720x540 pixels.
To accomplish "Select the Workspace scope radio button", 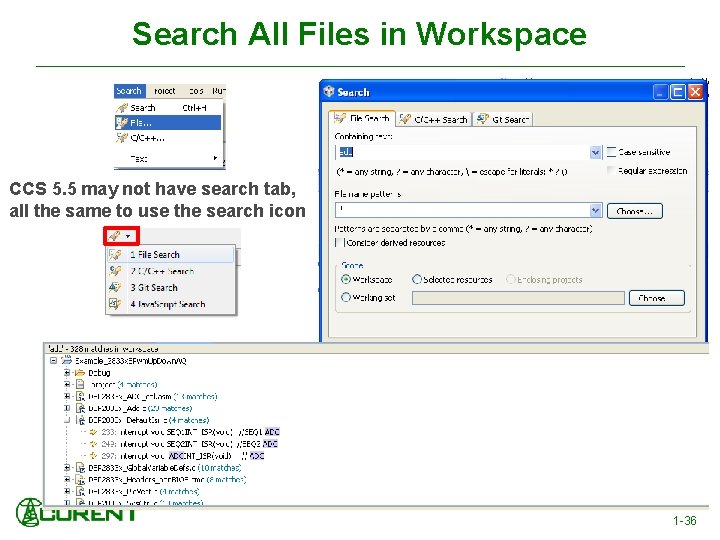I will click(346, 279).
